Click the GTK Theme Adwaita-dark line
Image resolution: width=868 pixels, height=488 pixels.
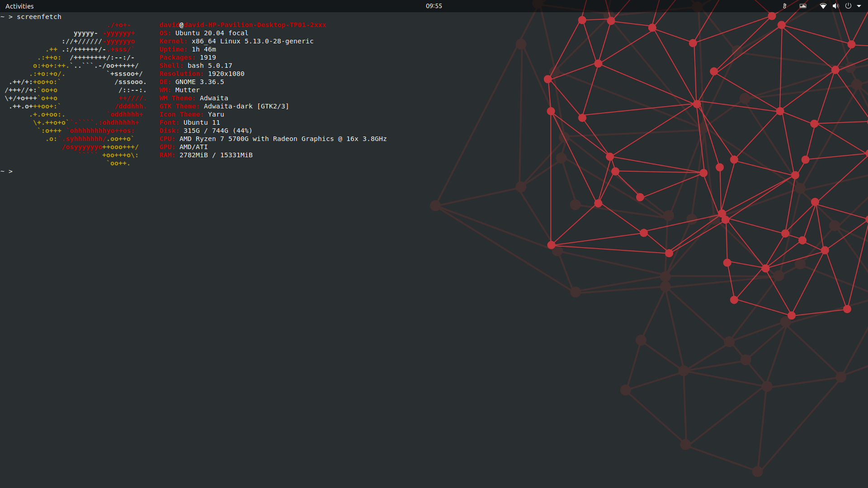pyautogui.click(x=224, y=106)
